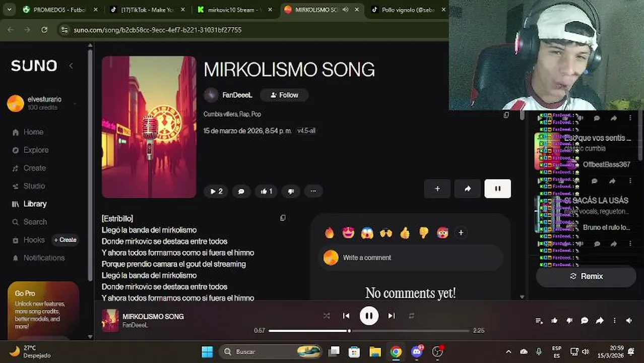644x363 pixels.
Task: Share the song using arrow button
Action: 468,189
